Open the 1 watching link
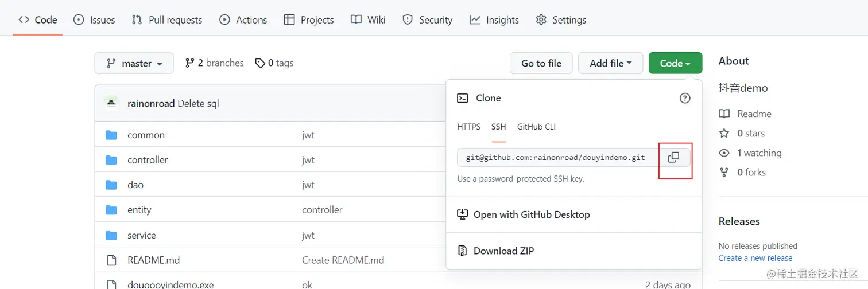The width and height of the screenshot is (868, 289). [x=750, y=153]
